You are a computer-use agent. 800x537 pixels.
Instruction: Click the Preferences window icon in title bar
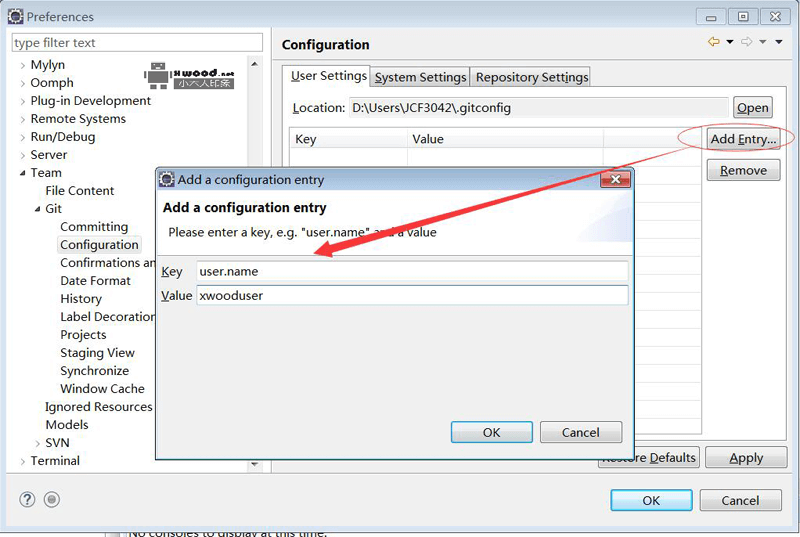point(15,16)
